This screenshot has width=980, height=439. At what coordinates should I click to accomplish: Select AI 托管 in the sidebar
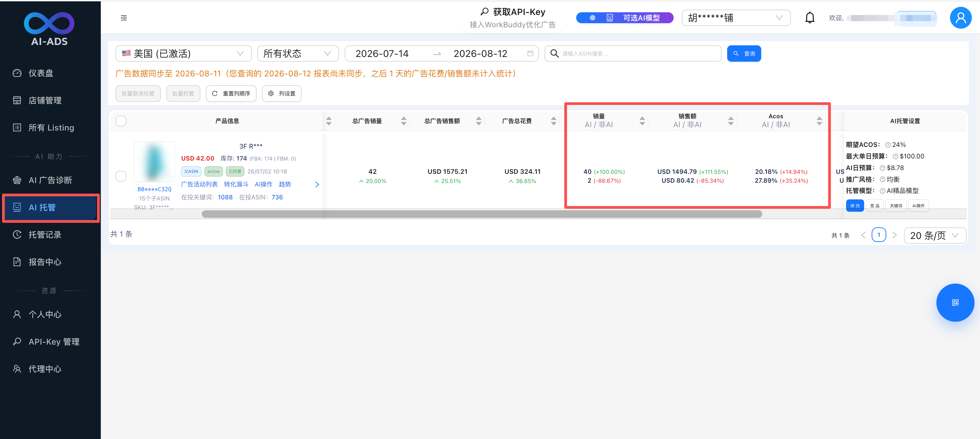pos(50,208)
